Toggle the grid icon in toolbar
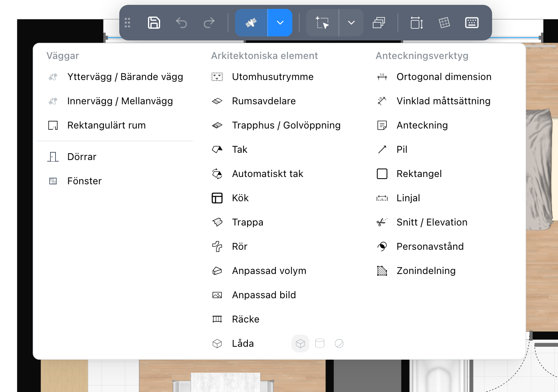The image size is (558, 392). point(444,23)
